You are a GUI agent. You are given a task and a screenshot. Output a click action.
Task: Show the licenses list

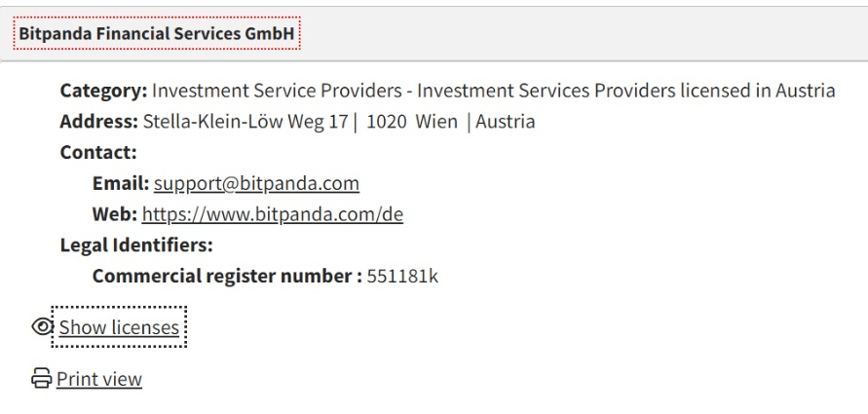[119, 327]
